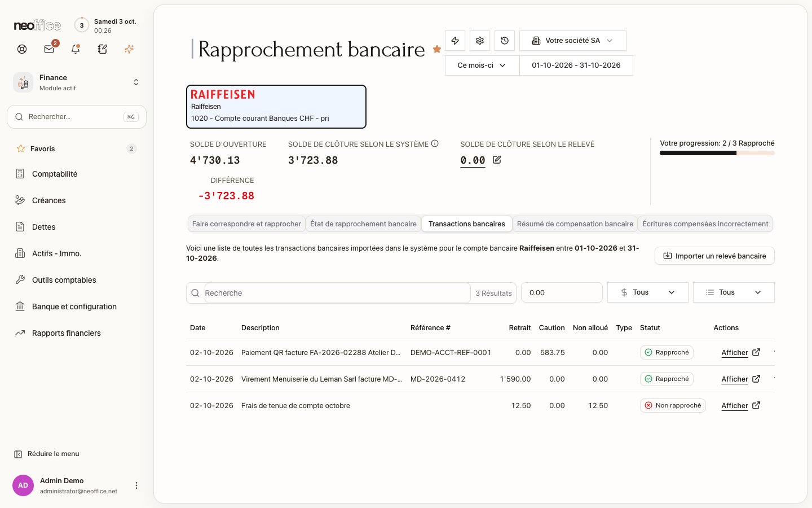The width and height of the screenshot is (812, 508).
Task: Click the neoffice logo
Action: (x=37, y=25)
